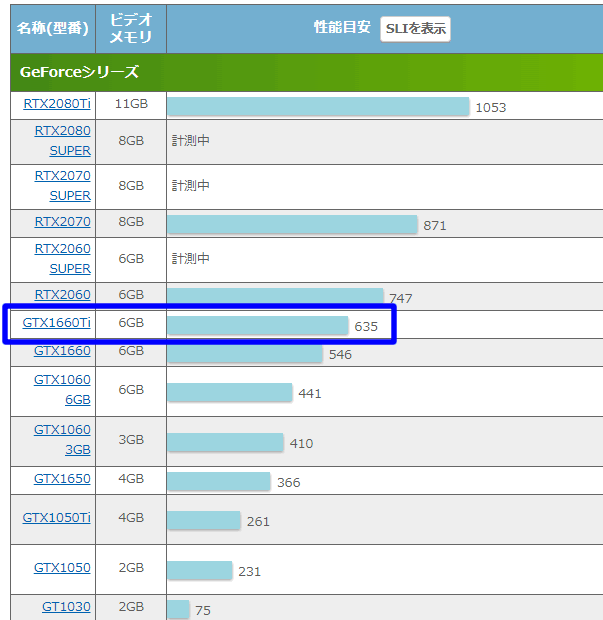
Task: Click the ビデオメモリ column header
Action: coord(131,28)
